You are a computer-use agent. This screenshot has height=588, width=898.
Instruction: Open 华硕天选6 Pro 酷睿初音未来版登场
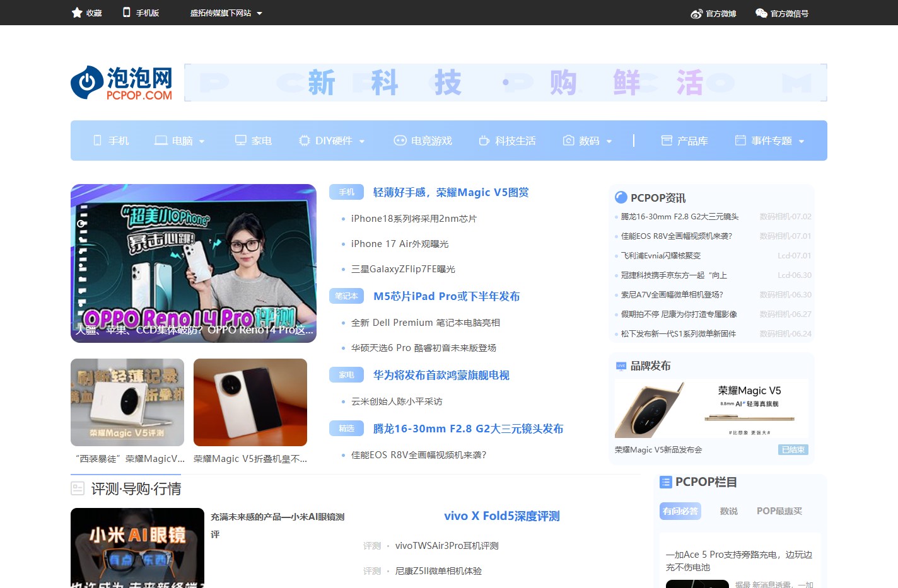point(424,348)
